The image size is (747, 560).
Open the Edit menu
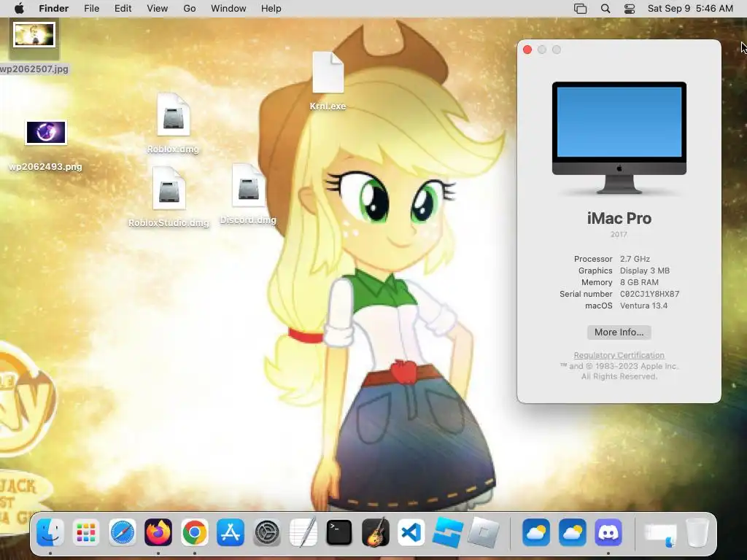point(123,9)
